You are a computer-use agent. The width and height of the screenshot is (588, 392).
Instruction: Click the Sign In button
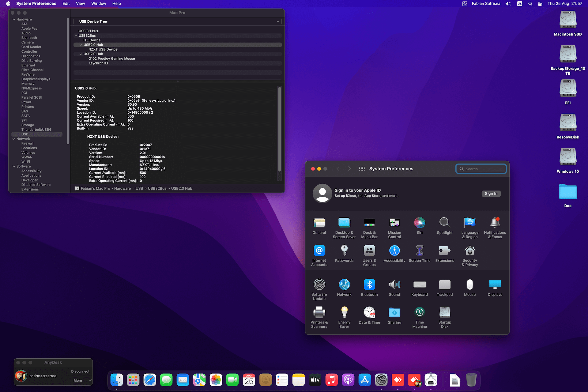(x=491, y=194)
